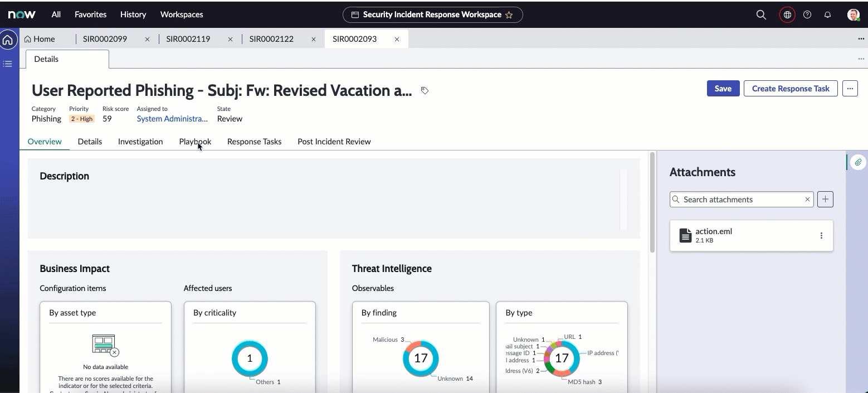Click the Malicious 3 legend label
Image resolution: width=868 pixels, height=393 pixels.
(388, 339)
